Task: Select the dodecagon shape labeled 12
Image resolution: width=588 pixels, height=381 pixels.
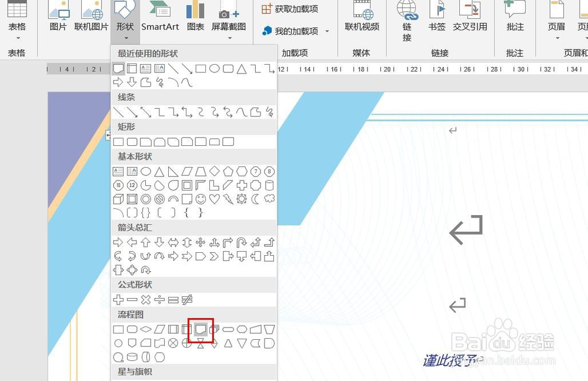Action: [132, 185]
